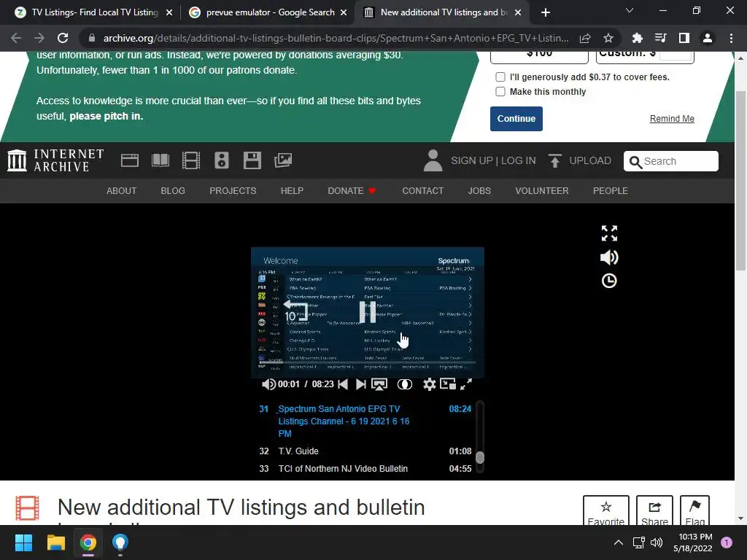Toggle theater fullscreen arrows icon
The width and height of the screenshot is (747, 560).
pyautogui.click(x=609, y=233)
